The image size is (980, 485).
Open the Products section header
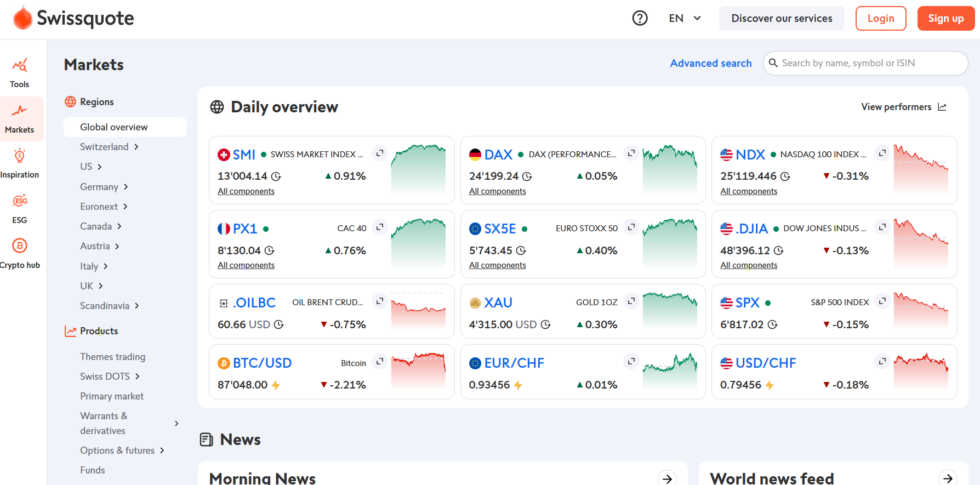coord(92,331)
